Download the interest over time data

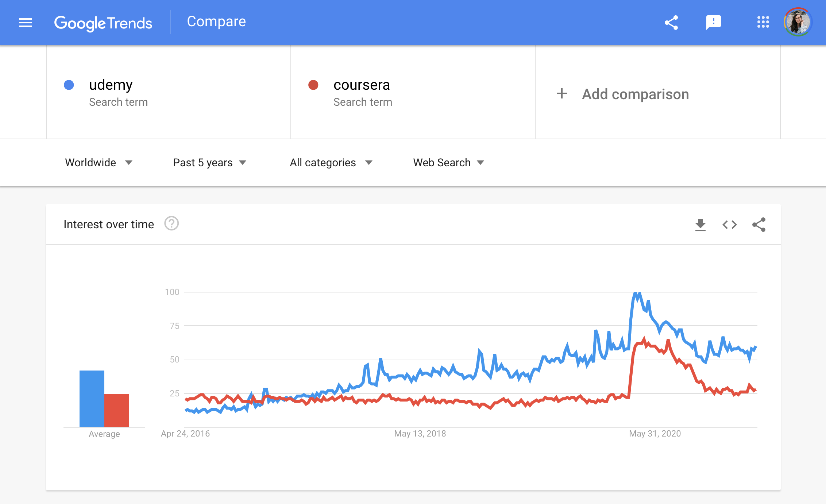(x=700, y=225)
